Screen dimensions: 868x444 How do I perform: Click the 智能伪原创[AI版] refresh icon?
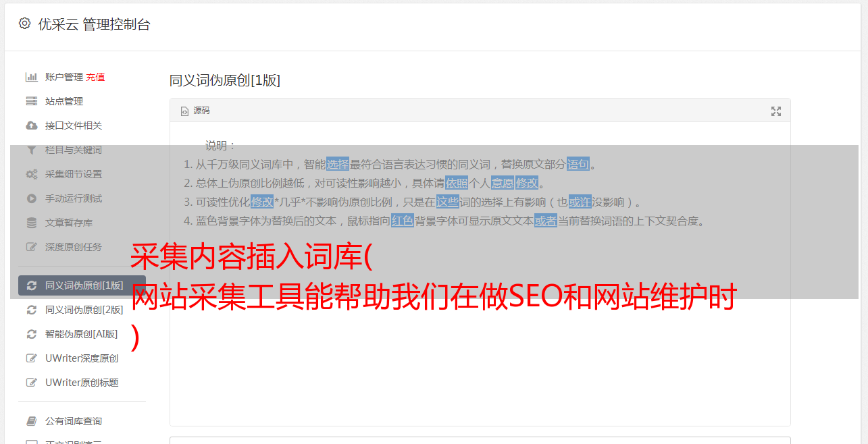click(x=31, y=334)
